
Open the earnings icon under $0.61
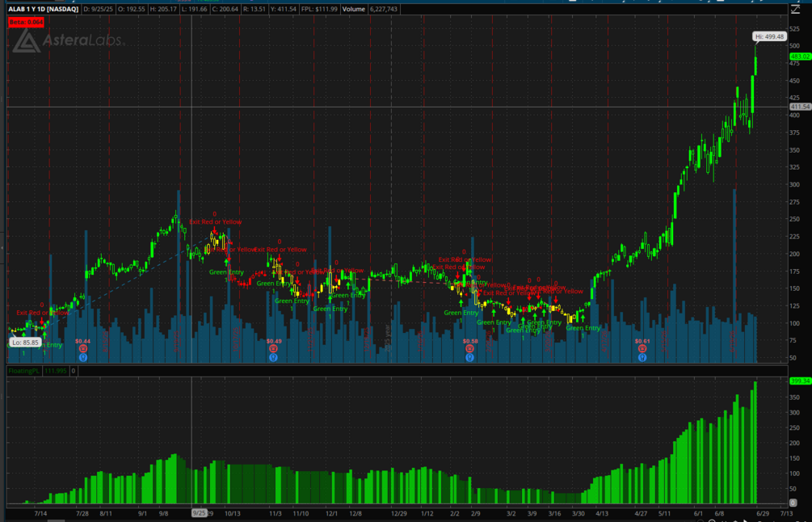642,348
